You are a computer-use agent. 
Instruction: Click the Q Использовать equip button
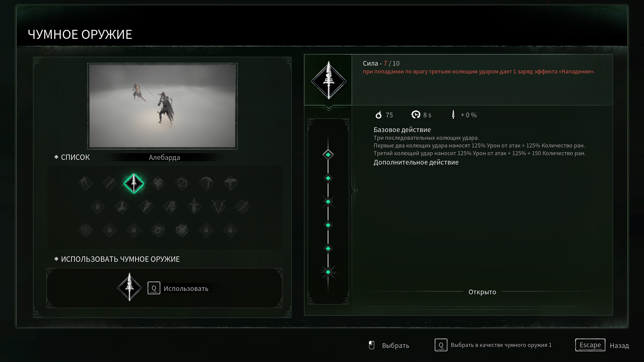(x=178, y=288)
